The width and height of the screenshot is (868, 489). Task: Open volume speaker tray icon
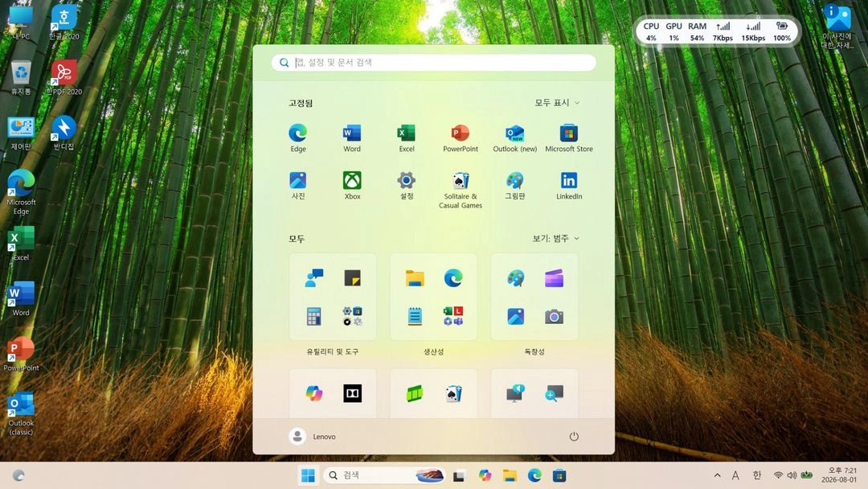(792, 475)
